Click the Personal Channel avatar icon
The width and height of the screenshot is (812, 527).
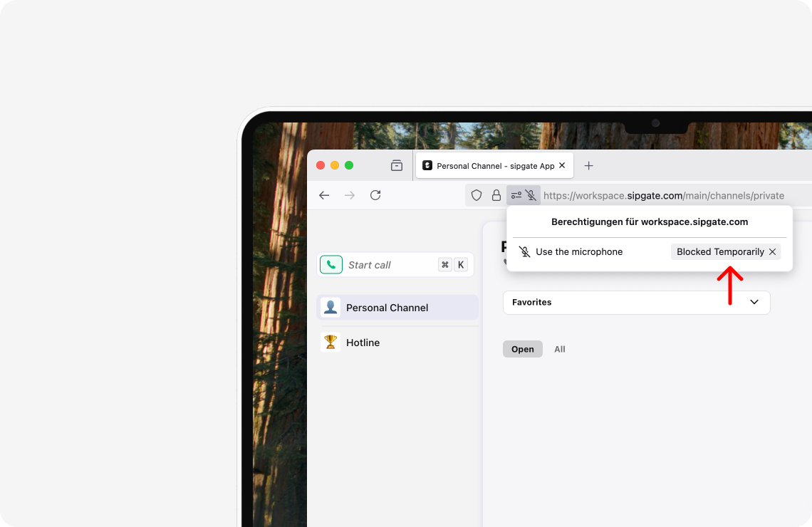[330, 308]
